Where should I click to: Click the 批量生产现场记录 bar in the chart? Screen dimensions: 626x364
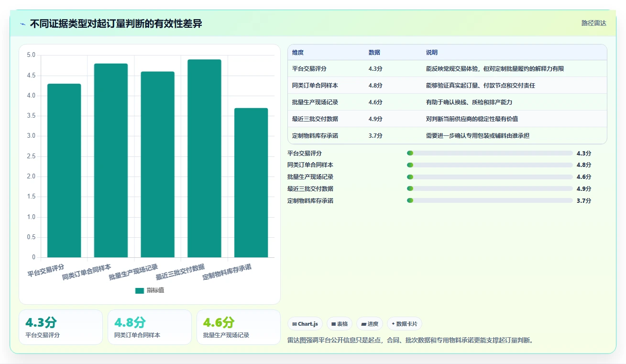click(x=158, y=165)
